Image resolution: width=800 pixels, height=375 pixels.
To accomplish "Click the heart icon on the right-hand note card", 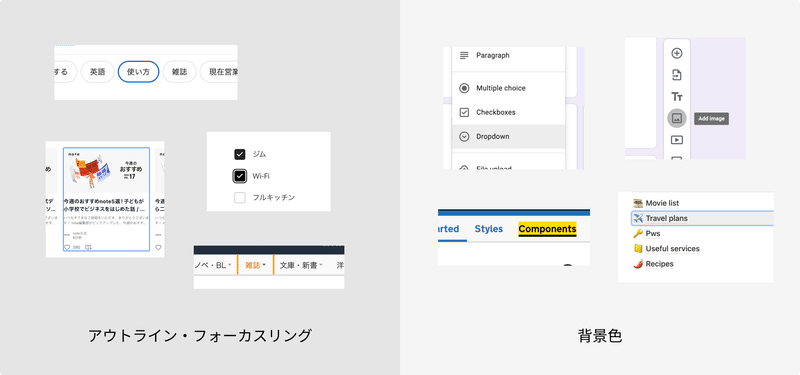I will click(x=158, y=247).
